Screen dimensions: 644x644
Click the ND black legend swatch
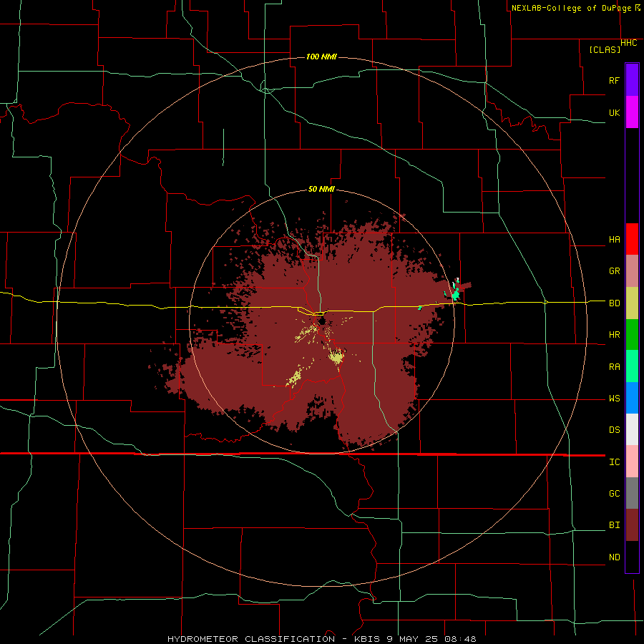[632, 557]
